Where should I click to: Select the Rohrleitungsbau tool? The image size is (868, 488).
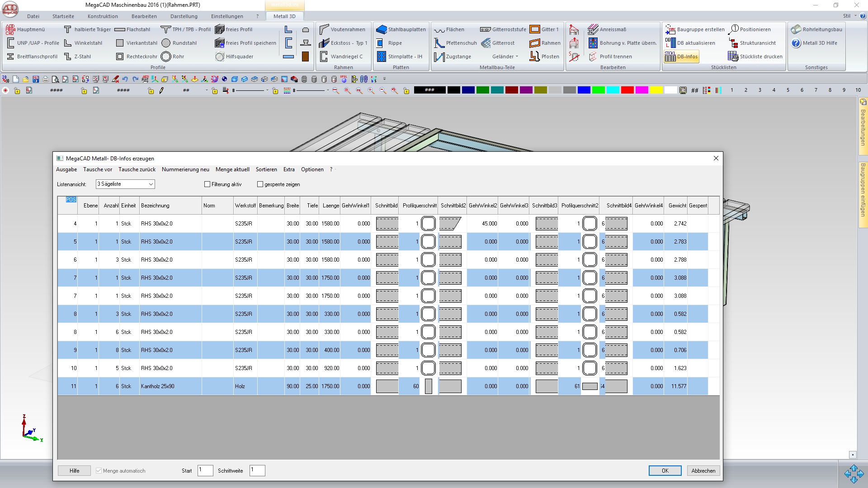coord(816,29)
